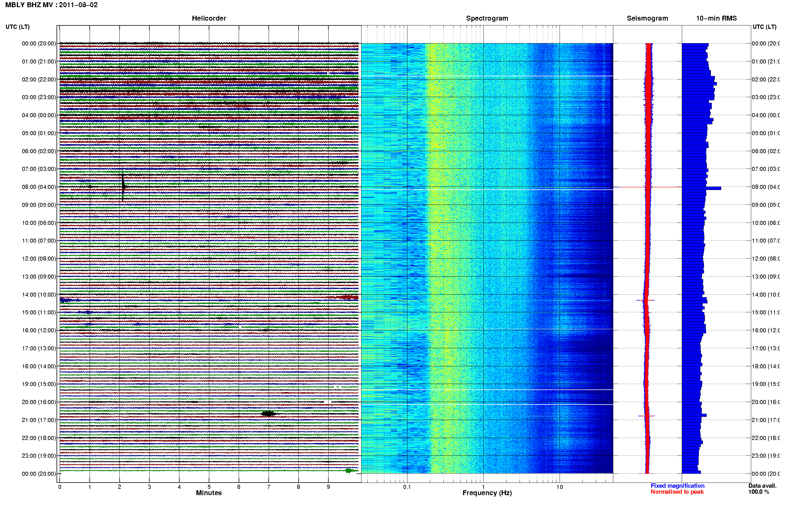Screen dimensions: 812x508
Task: Click the Minutes axis label
Action: pos(209,493)
